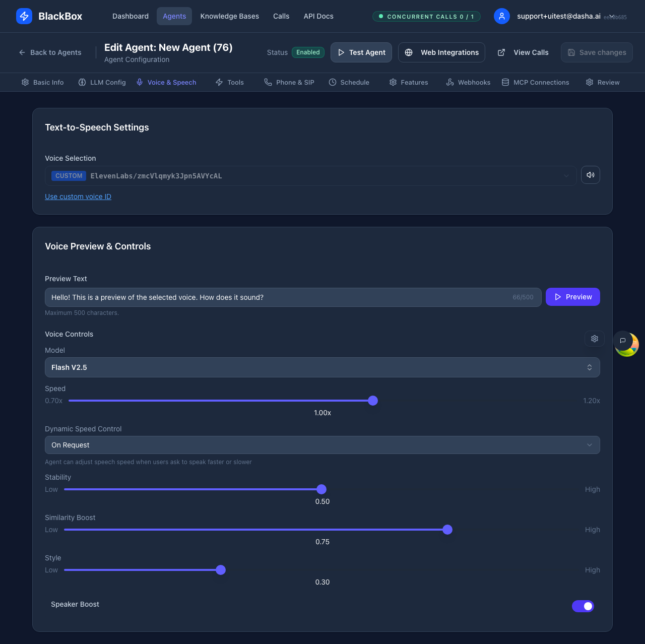Open the Voice Selection dropdown
The image size is (645, 644).
point(310,175)
